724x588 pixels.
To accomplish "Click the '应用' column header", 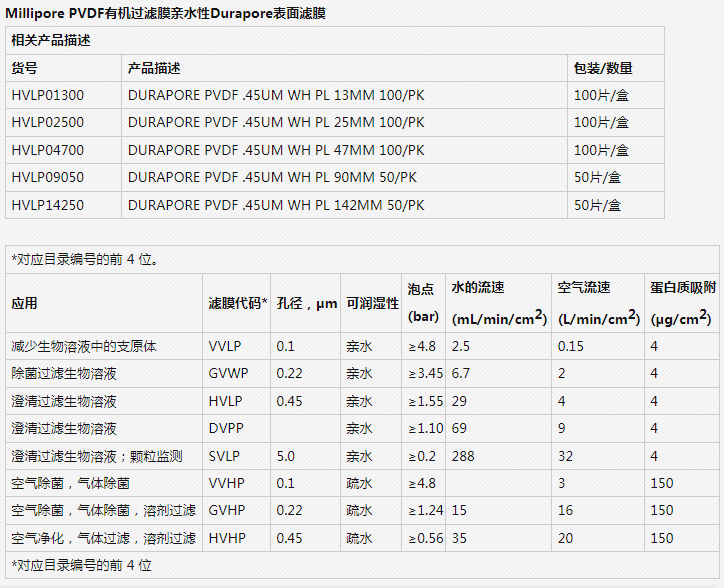I will point(24,303).
